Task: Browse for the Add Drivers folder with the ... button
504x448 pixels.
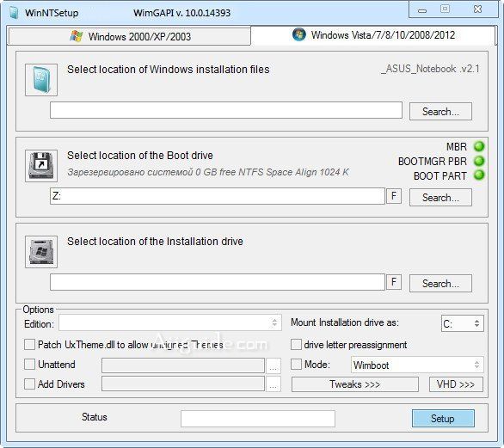Action: point(274,384)
